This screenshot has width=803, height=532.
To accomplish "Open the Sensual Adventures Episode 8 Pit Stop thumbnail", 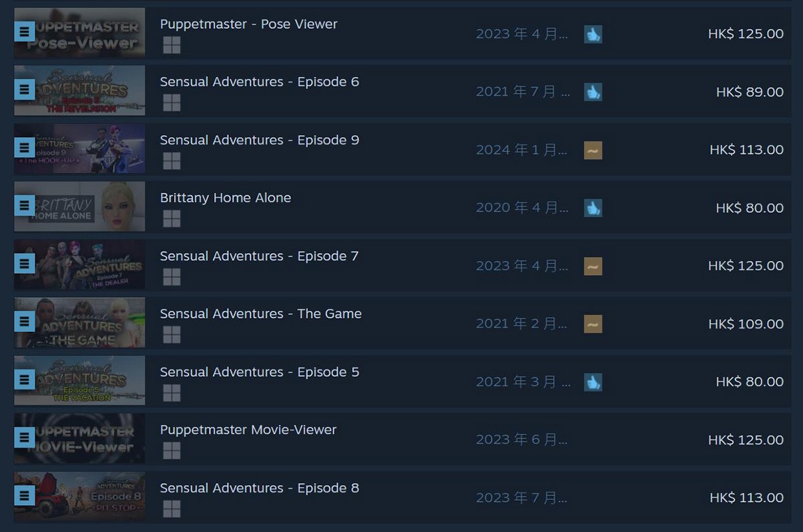I will pos(80,496).
